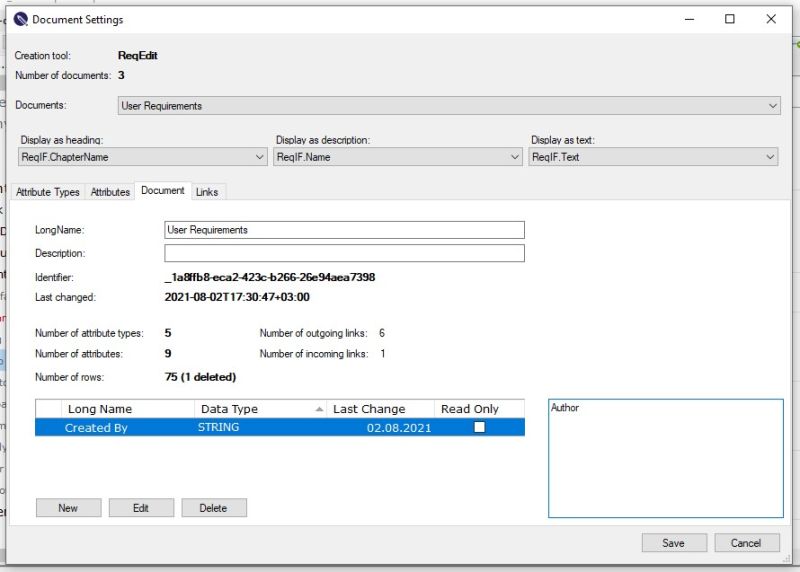The image size is (800, 572).
Task: Sort by the Last Change column header
Action: [381, 409]
